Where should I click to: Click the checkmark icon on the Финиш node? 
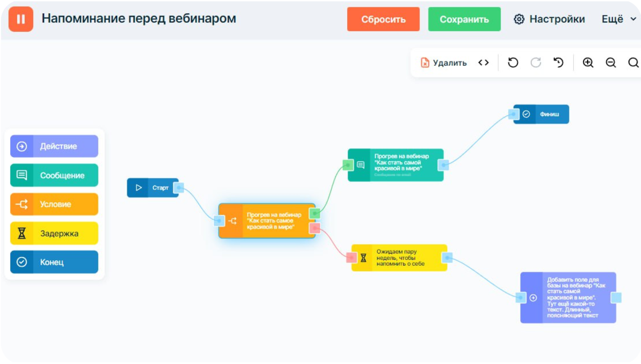pos(527,114)
